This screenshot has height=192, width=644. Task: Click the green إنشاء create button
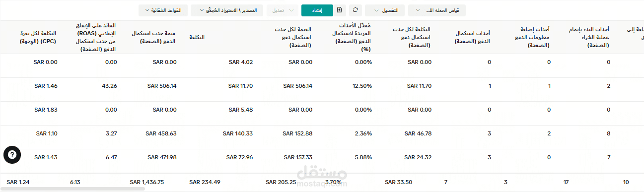click(x=317, y=10)
